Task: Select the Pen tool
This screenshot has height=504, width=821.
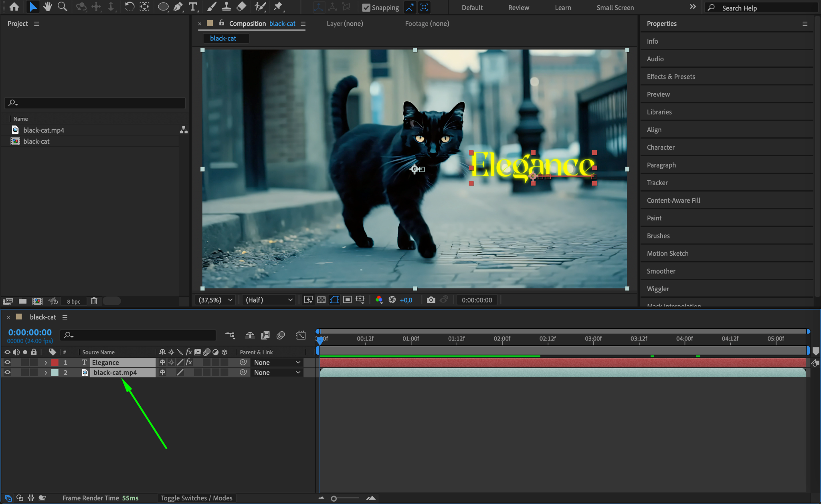Action: pos(178,7)
